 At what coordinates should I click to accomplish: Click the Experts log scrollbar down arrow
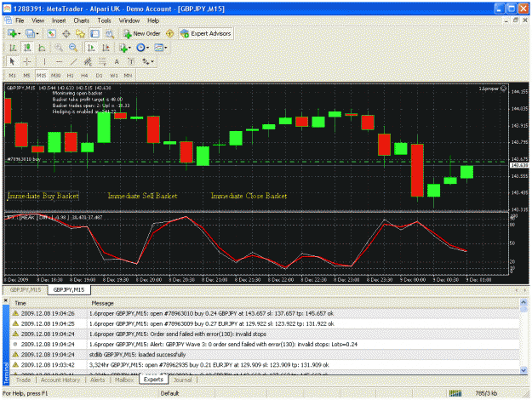[523, 370]
